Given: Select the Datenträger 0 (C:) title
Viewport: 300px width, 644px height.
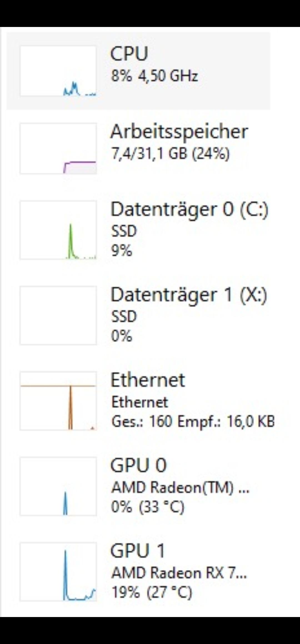Looking at the screenshot, I should [189, 209].
